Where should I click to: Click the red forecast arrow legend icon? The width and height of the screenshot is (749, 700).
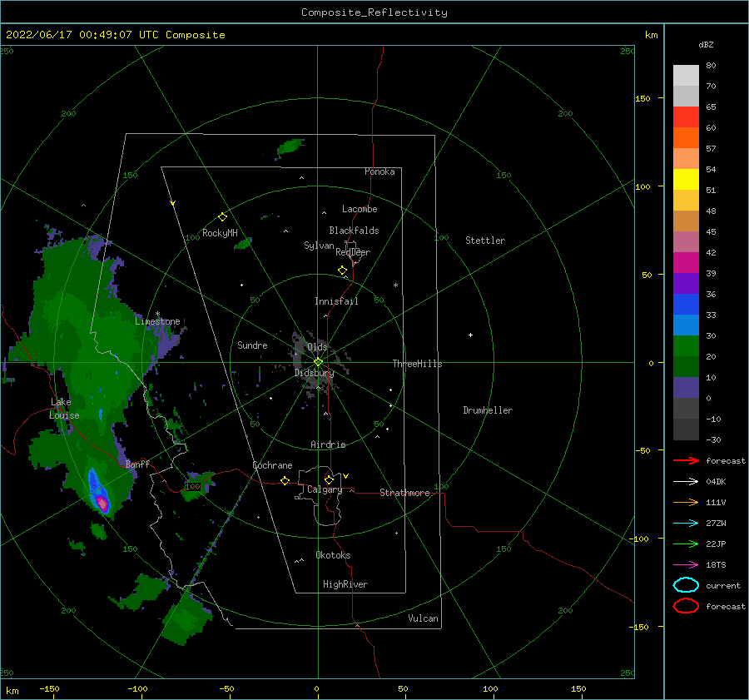tap(686, 460)
